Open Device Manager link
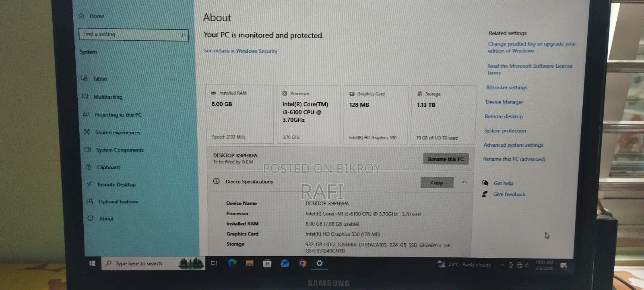 click(x=504, y=102)
